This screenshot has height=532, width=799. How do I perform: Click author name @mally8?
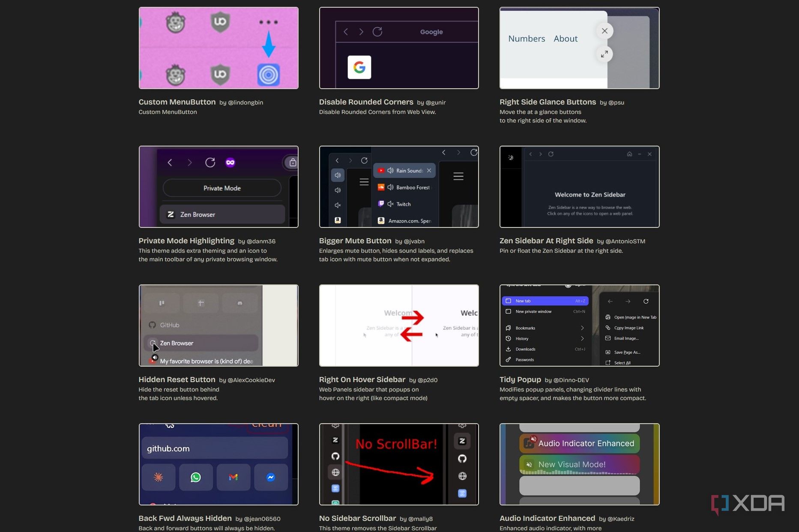tap(420, 519)
